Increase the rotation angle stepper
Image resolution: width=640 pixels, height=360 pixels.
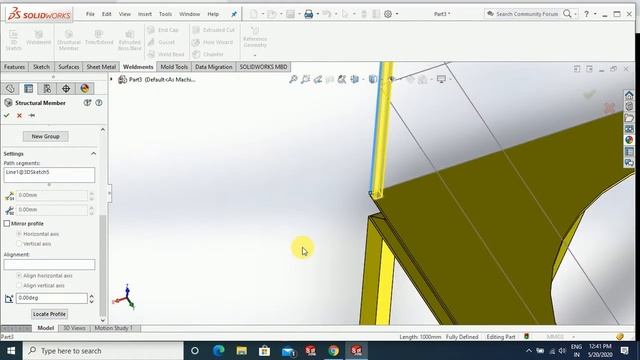click(x=92, y=296)
